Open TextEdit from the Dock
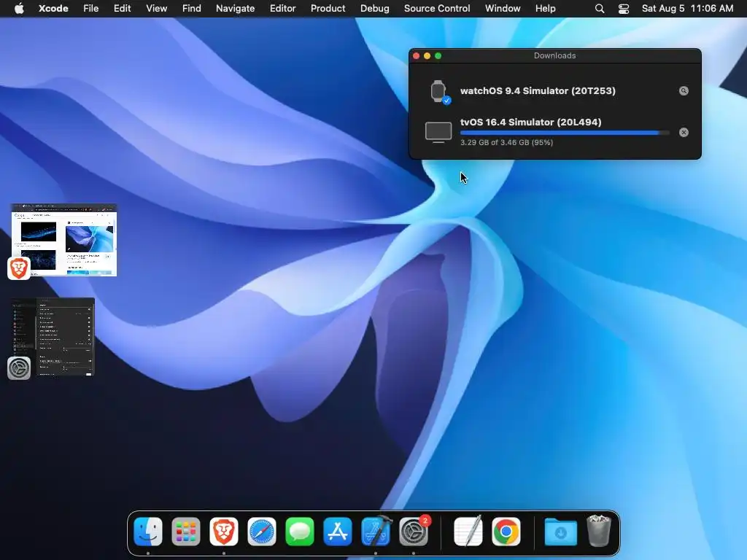This screenshot has width=747, height=560. (468, 532)
